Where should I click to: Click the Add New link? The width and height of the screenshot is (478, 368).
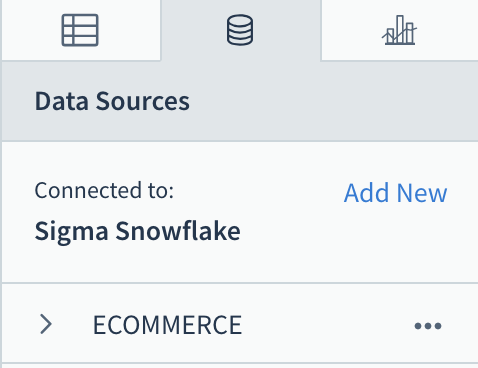(x=395, y=193)
